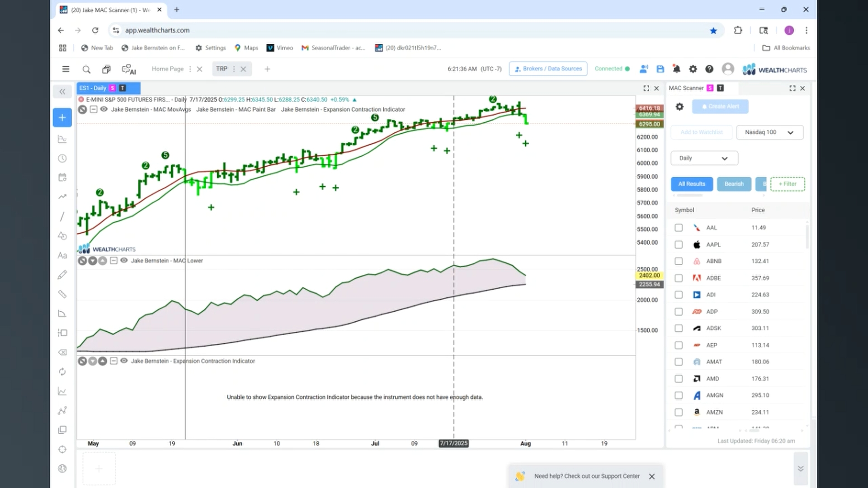Open the calendar tool in sidebar
The height and width of the screenshot is (488, 868).
click(62, 177)
